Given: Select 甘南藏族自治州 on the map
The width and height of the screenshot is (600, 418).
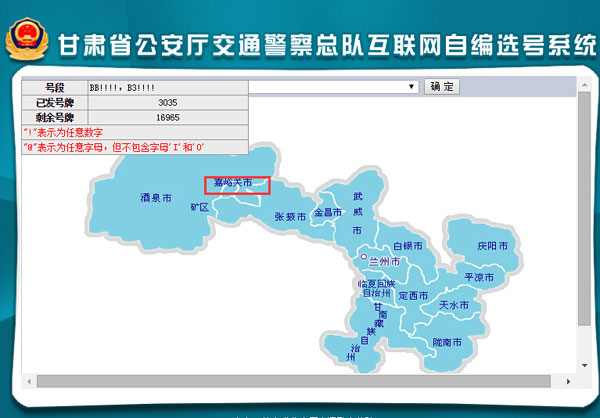Looking at the screenshot, I should click(x=367, y=332).
